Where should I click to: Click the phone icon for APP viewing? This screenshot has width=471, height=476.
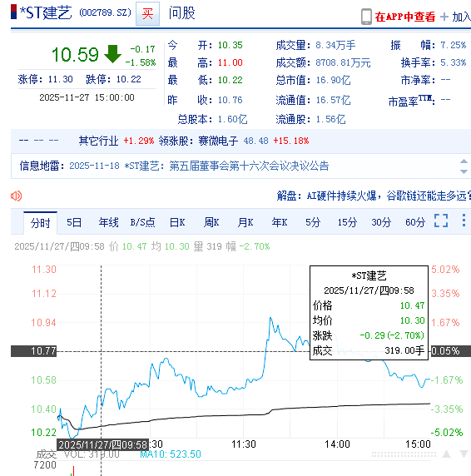click(x=366, y=17)
